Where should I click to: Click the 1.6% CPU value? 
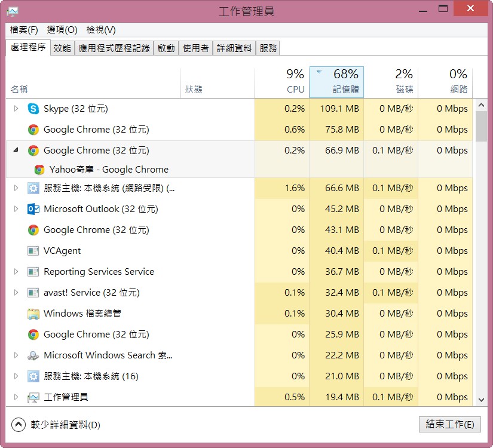pos(295,188)
